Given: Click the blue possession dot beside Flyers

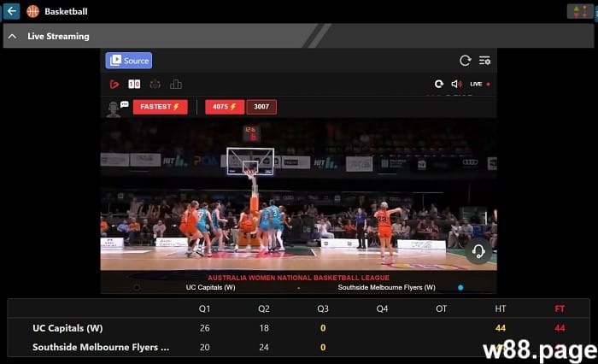Looking at the screenshot, I should (x=460, y=288).
